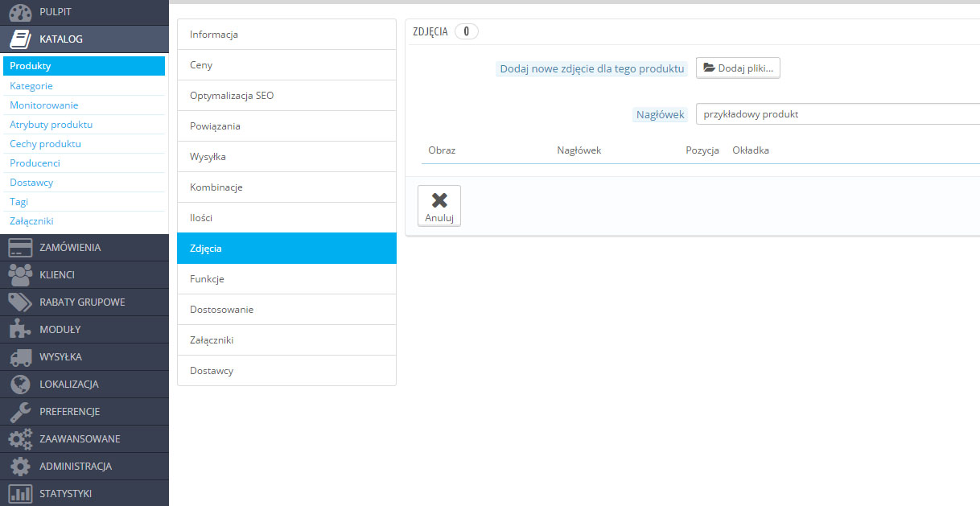Open the KATALOG menu

pos(84,39)
